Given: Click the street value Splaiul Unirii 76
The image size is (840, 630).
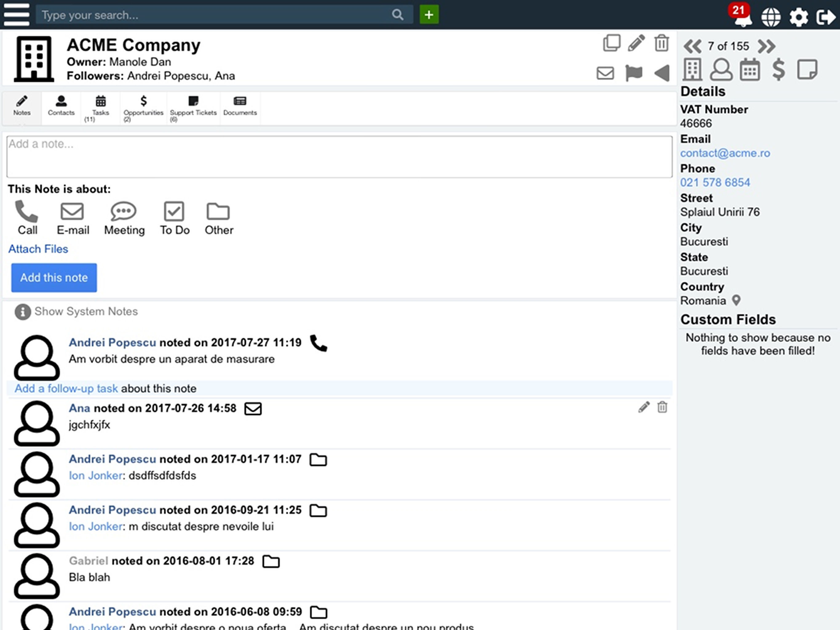Looking at the screenshot, I should pos(720,212).
